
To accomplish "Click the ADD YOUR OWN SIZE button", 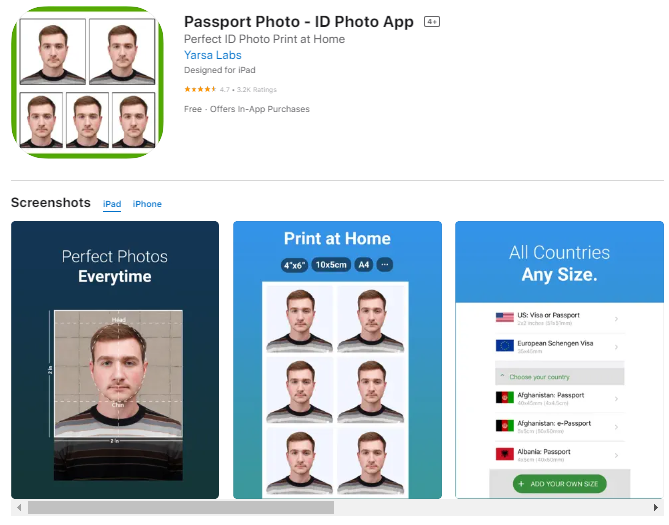I will [x=559, y=484].
